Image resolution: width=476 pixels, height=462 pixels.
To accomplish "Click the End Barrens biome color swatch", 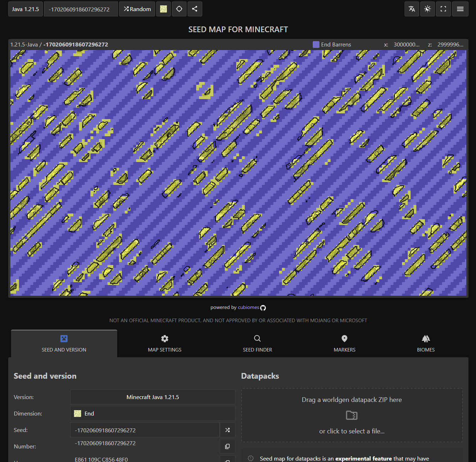I will tap(316, 44).
